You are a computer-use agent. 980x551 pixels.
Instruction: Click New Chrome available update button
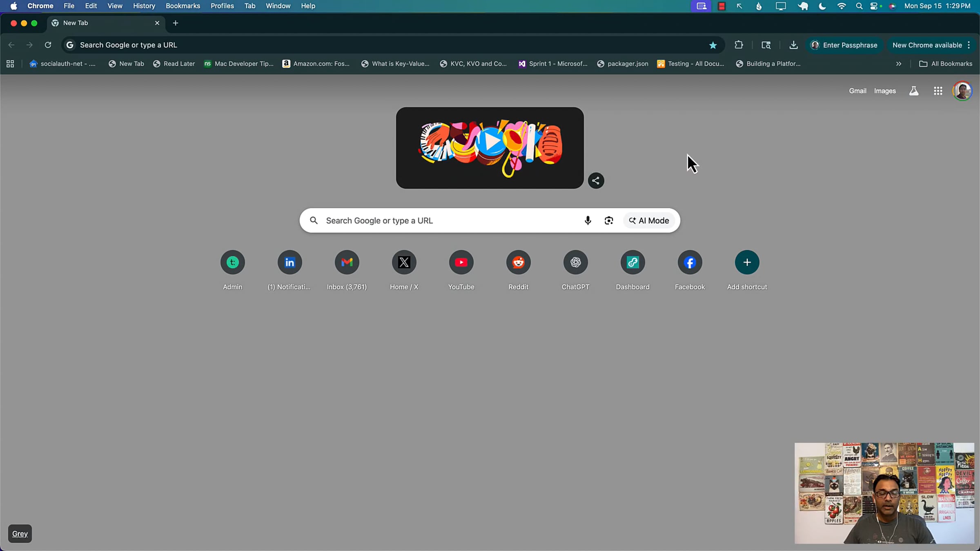[x=927, y=45]
